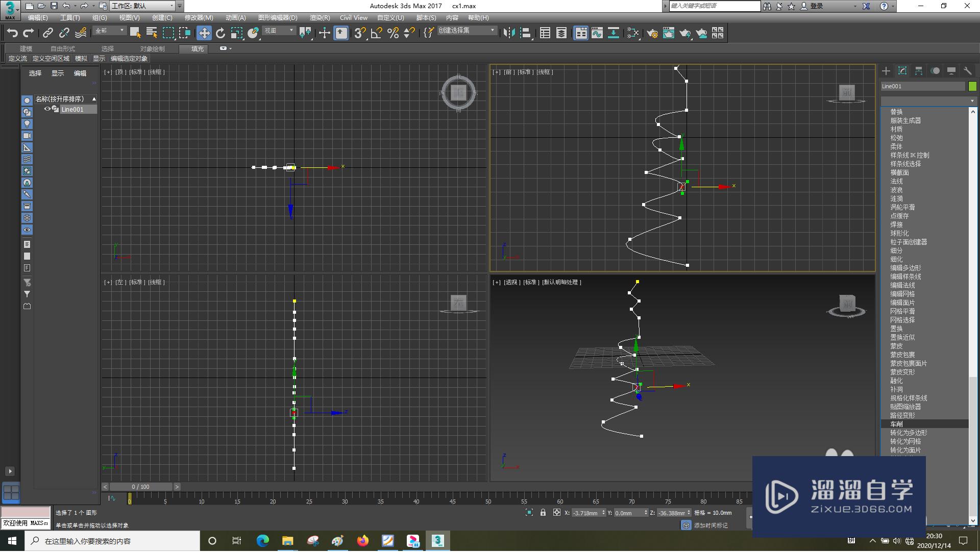Toggle the Percent Snap button
Viewport: 980px width, 552px height.
pos(393,33)
